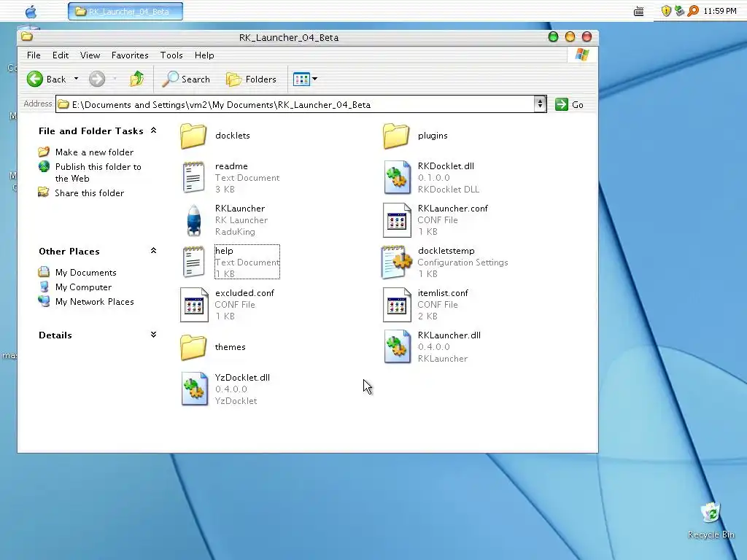Open the View menu
747x560 pixels.
pyautogui.click(x=90, y=55)
